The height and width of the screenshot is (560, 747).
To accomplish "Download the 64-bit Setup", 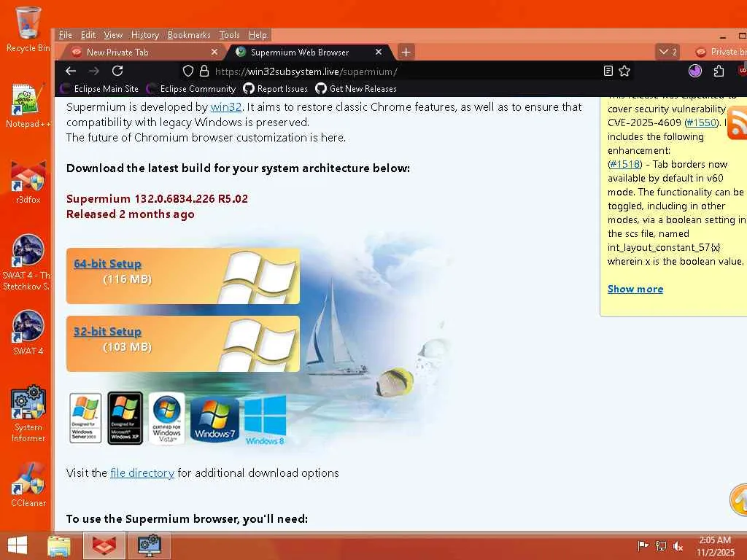I will pos(108,264).
